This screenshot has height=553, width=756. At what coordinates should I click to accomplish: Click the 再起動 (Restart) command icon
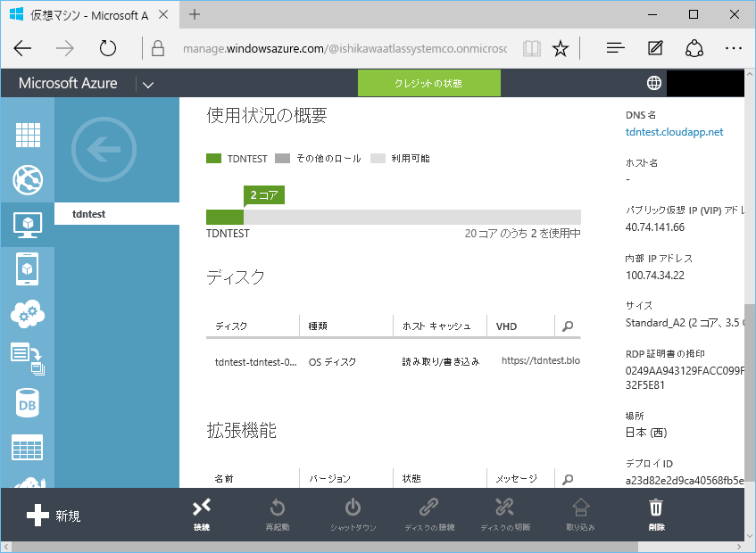coord(278,508)
